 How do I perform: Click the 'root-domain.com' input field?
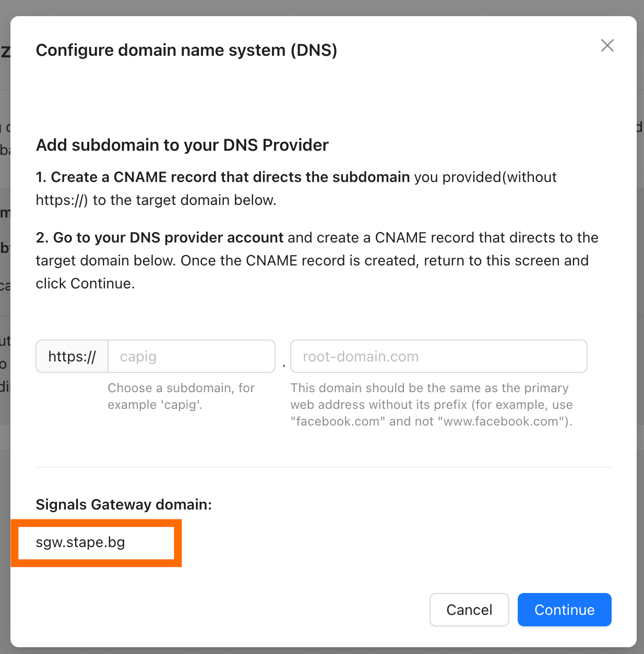438,356
